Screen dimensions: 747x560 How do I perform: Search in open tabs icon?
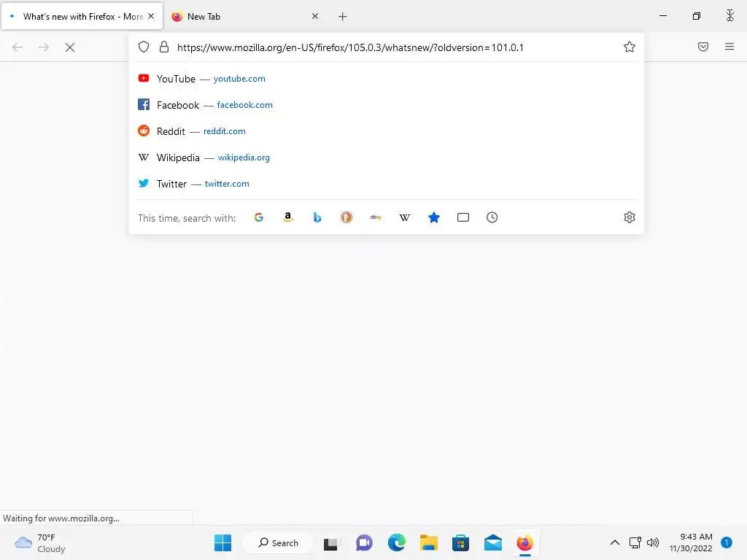point(463,217)
